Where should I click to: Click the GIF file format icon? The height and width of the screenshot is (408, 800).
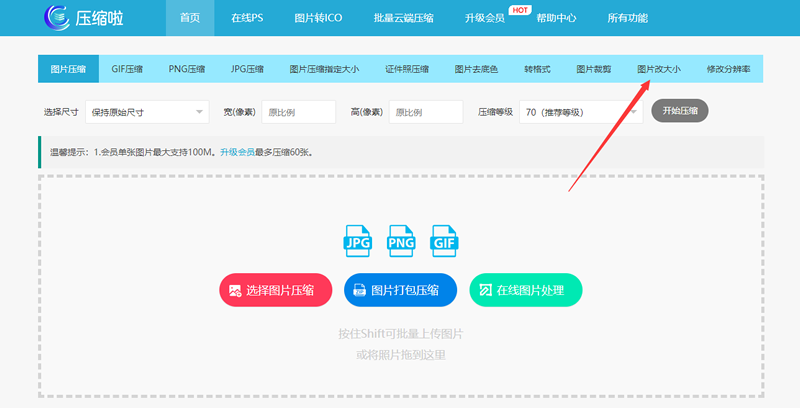pyautogui.click(x=444, y=241)
